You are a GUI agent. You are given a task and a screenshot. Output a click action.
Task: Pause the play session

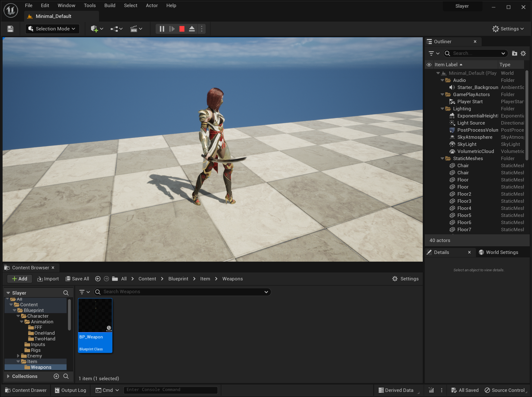(162, 29)
